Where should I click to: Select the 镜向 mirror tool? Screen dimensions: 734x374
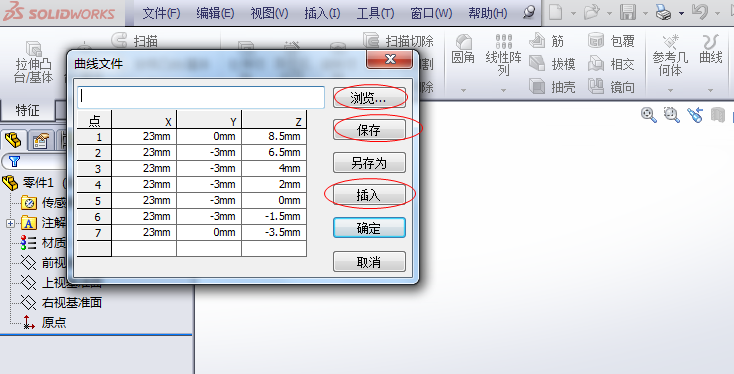[611, 87]
